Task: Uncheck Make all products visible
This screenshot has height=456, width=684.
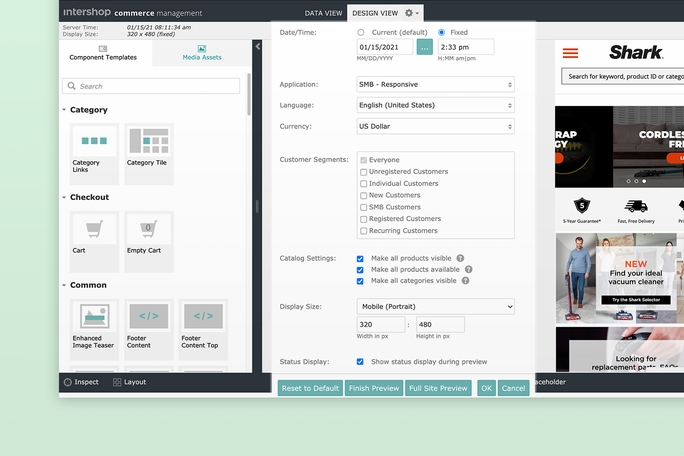Action: [360, 259]
